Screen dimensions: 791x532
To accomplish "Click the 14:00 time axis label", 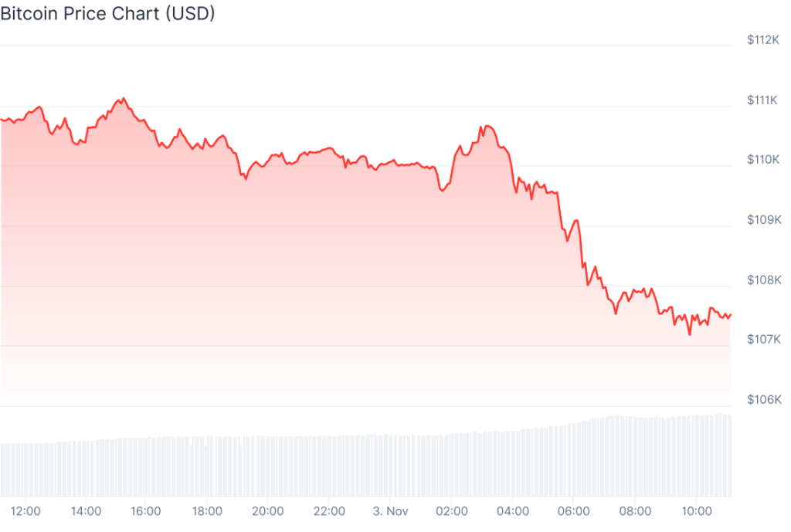I will pos(86,510).
